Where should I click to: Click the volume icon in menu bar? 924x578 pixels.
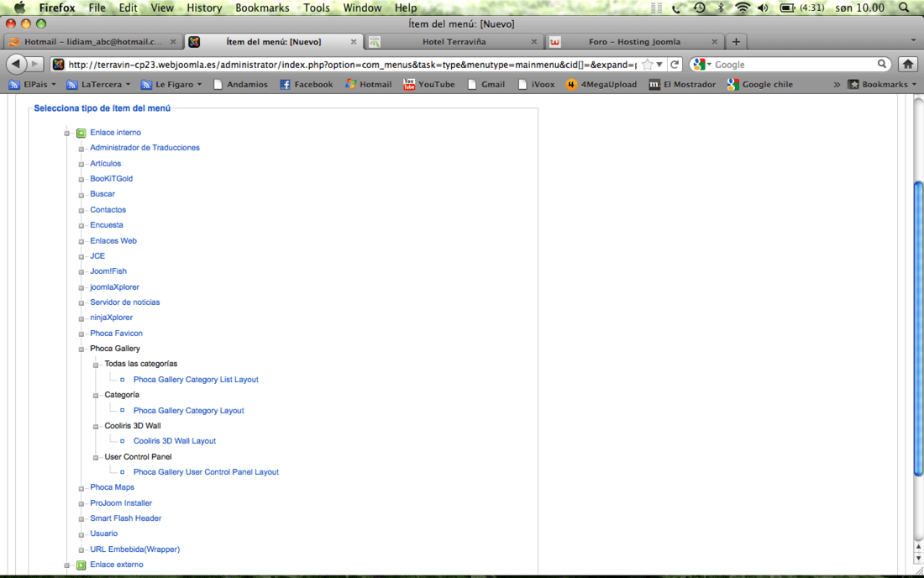[x=763, y=8]
